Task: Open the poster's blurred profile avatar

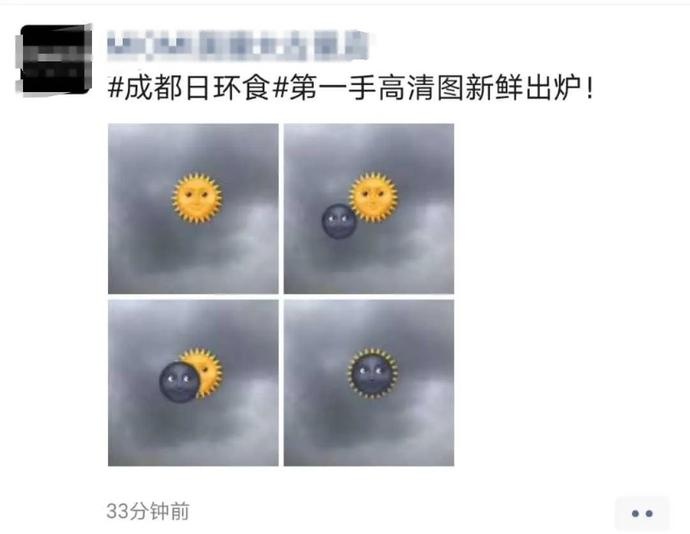Action: pos(55,59)
